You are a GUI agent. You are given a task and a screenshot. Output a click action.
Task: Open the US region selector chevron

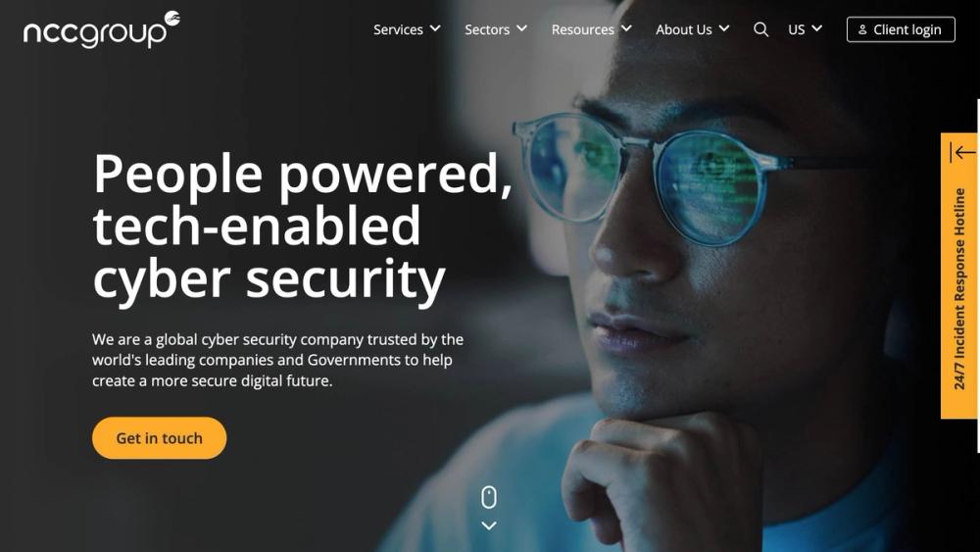817,28
